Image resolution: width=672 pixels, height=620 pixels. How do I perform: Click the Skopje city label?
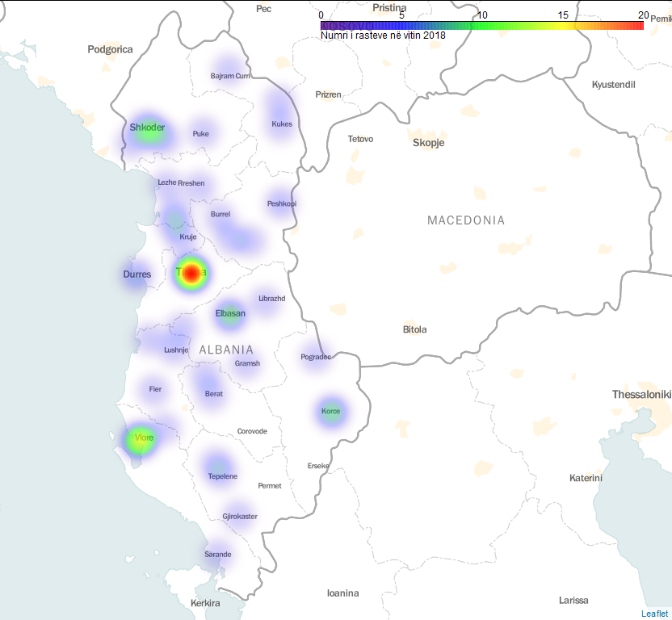(428, 143)
